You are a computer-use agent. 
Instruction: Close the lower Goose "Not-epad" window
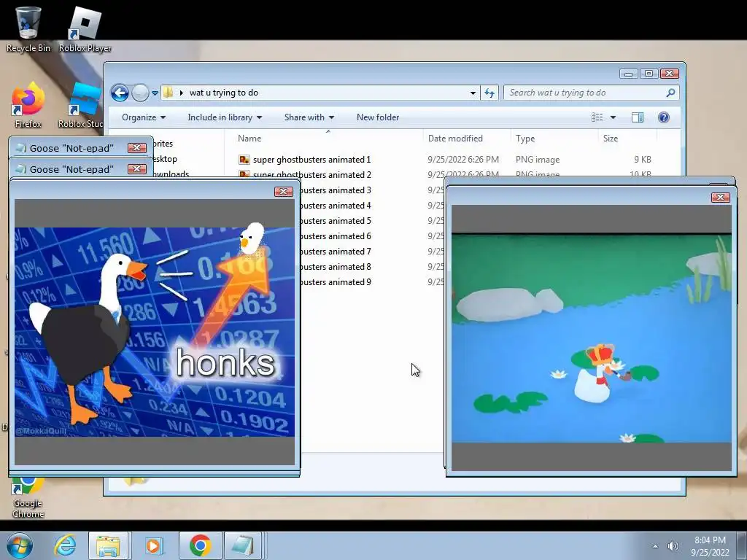pos(136,169)
